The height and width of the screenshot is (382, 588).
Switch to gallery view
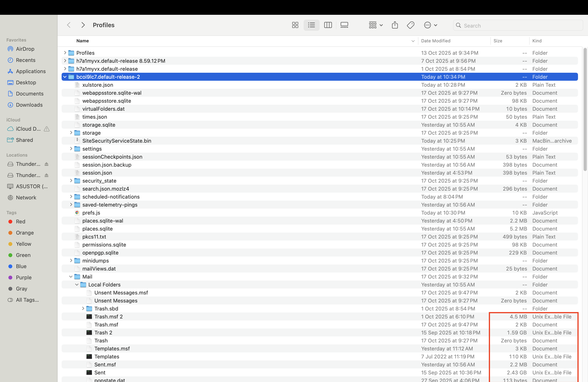pyautogui.click(x=344, y=25)
